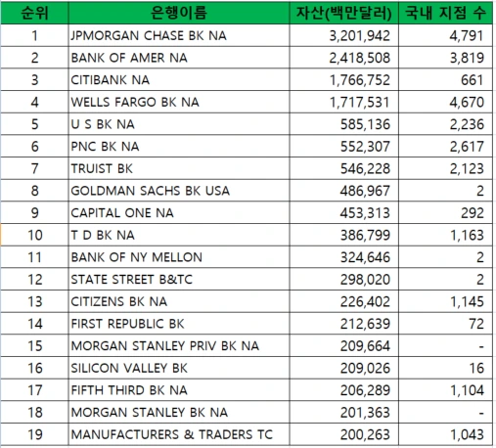Click the asset value 3,201,942
This screenshot has width=496, height=448.
(359, 36)
